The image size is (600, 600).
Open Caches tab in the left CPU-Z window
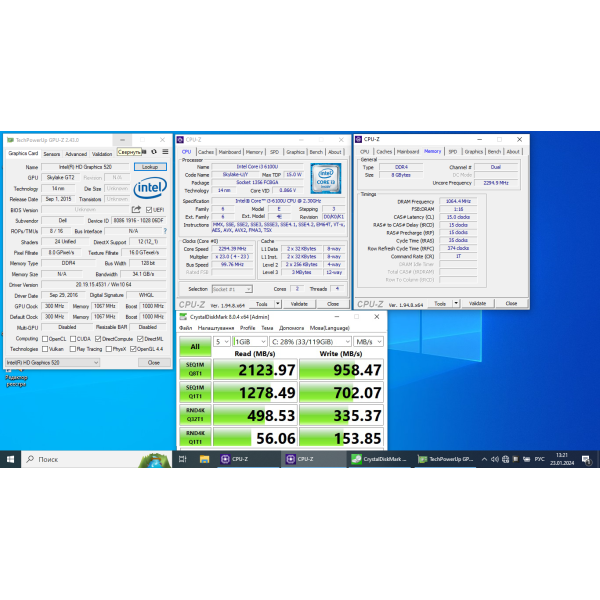pyautogui.click(x=206, y=152)
